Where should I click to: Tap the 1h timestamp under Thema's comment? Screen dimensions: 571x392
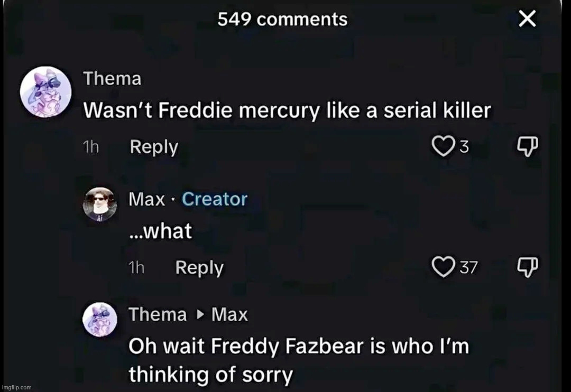coord(90,147)
